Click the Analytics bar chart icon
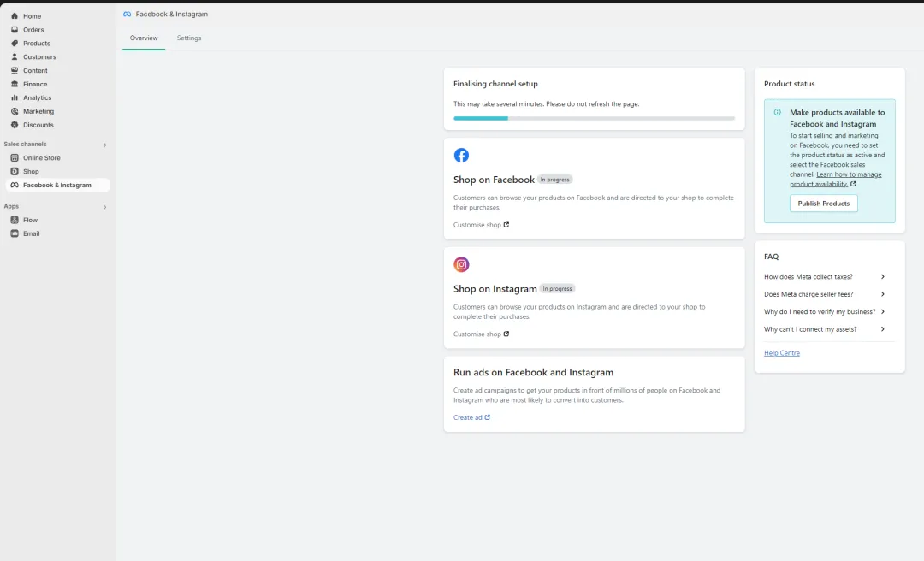 15,97
